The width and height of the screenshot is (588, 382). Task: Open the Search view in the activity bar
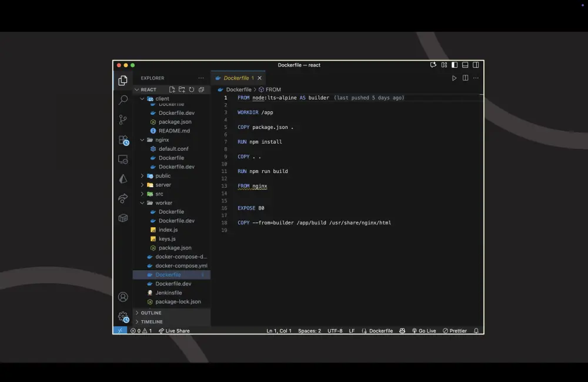pos(122,99)
